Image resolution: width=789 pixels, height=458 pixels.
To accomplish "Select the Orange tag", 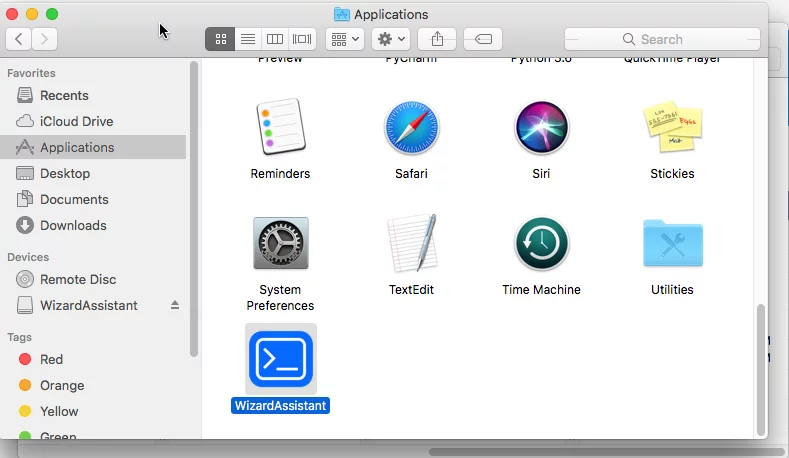I will pyautogui.click(x=93, y=386).
